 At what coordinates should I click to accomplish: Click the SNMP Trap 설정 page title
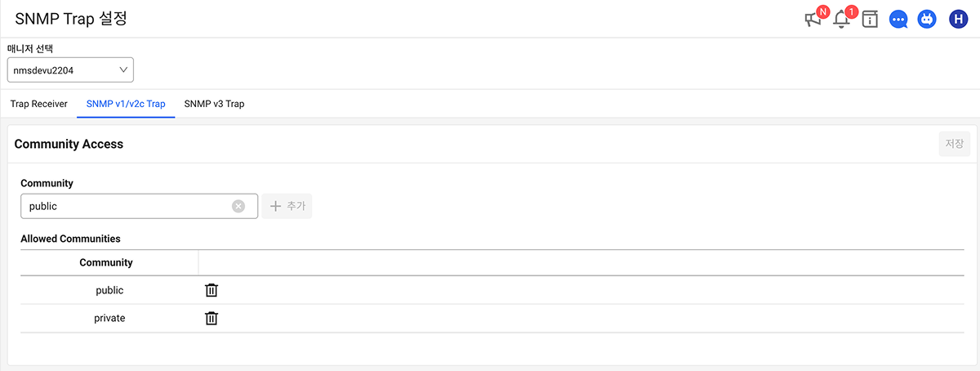[71, 19]
